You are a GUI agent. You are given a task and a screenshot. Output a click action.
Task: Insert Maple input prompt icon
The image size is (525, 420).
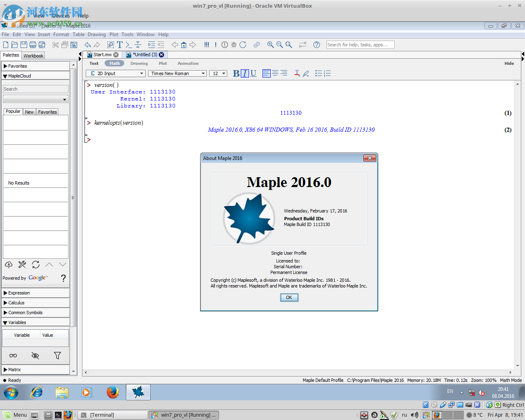(x=129, y=45)
